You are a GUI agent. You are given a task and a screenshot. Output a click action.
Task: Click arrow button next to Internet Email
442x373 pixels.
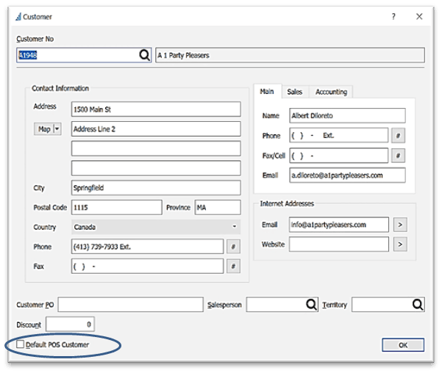[400, 225]
